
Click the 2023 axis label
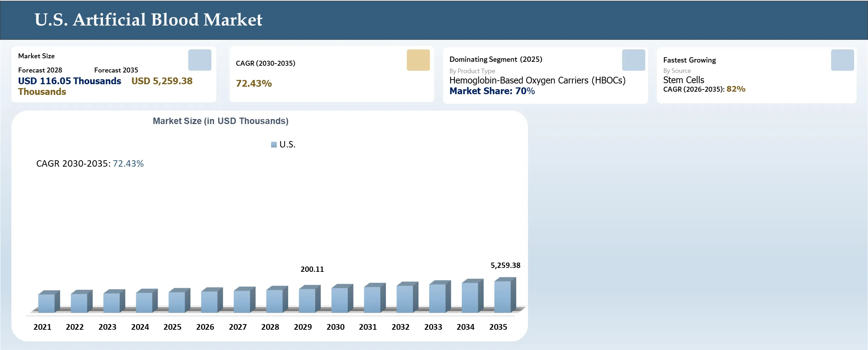click(107, 327)
